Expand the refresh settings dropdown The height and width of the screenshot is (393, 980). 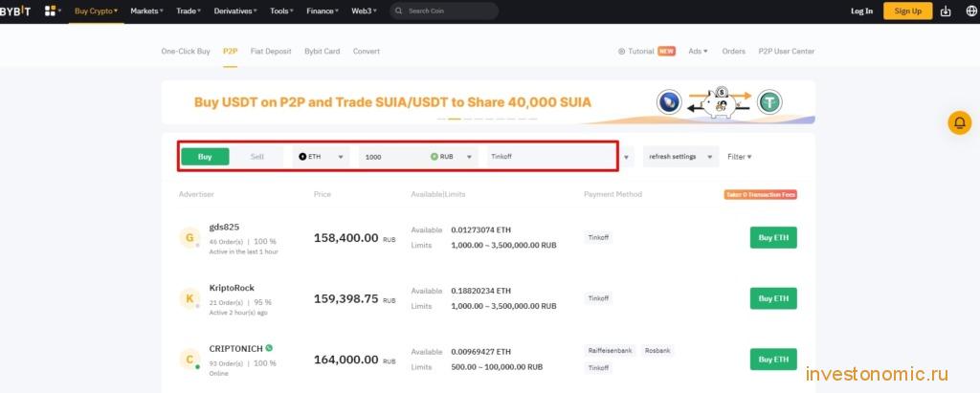click(x=680, y=157)
